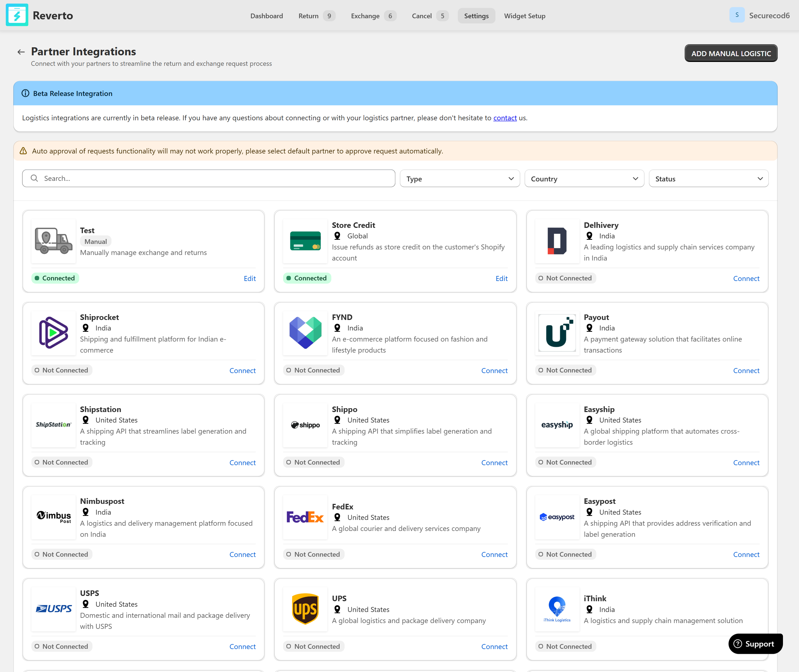Open the Settings tab
This screenshot has width=799, height=672.
[476, 15]
